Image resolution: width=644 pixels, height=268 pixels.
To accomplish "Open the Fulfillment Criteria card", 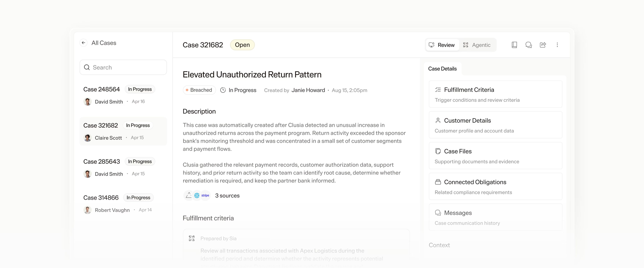I will (x=496, y=94).
